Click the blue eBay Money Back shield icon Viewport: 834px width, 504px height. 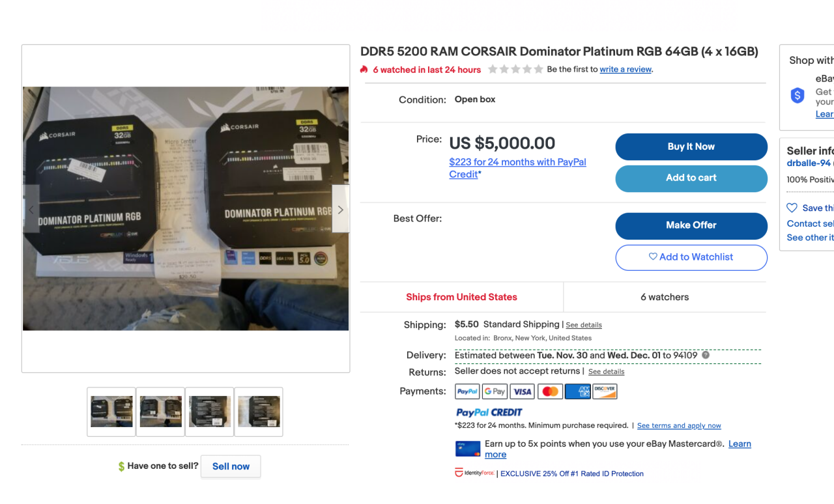click(x=797, y=95)
